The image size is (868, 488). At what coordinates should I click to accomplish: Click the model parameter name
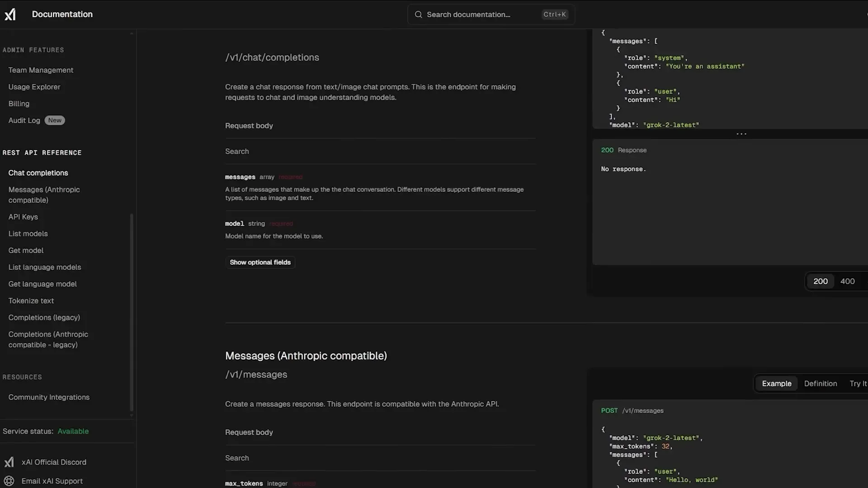click(235, 224)
